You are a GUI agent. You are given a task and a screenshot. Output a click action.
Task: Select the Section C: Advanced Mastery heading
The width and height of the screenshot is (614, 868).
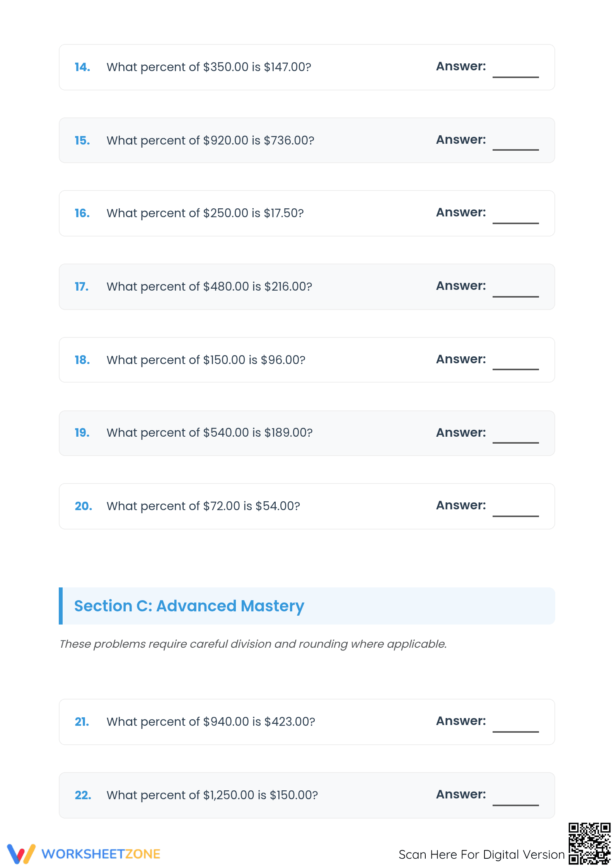pyautogui.click(x=189, y=606)
